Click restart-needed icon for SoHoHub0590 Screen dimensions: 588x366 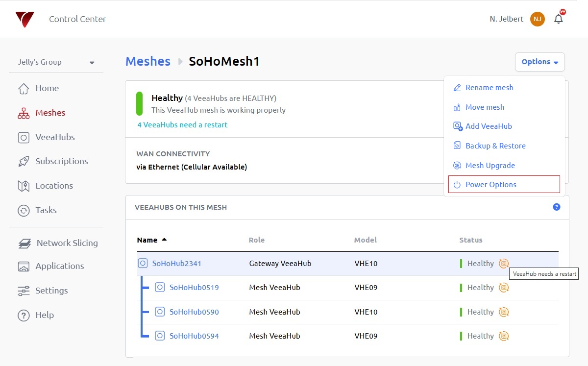click(504, 312)
